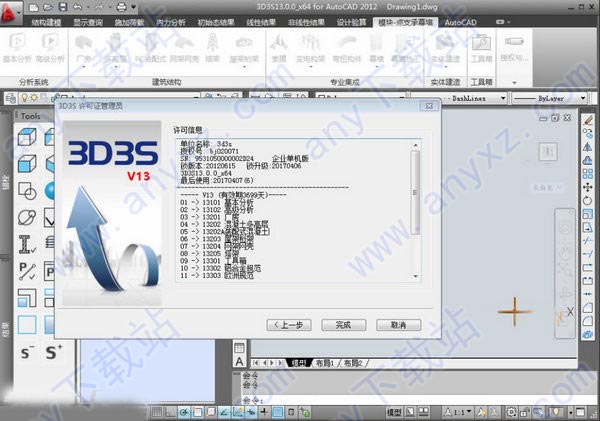Click the Move tool in right toolbar
This screenshot has height=421, width=600.
[x=587, y=187]
